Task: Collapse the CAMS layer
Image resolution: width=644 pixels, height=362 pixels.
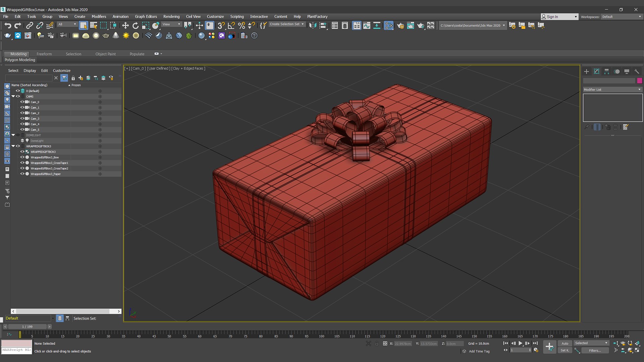Action: (x=13, y=96)
